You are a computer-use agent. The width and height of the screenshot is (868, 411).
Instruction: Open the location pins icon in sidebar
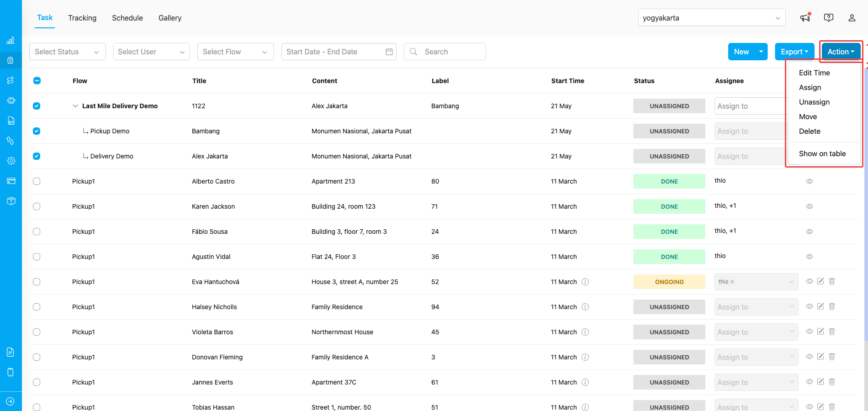pyautogui.click(x=11, y=141)
